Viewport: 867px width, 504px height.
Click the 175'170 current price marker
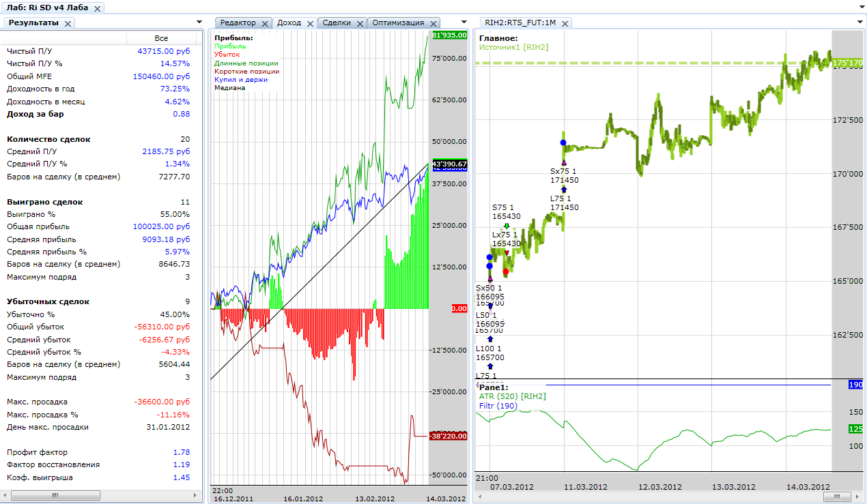click(848, 63)
